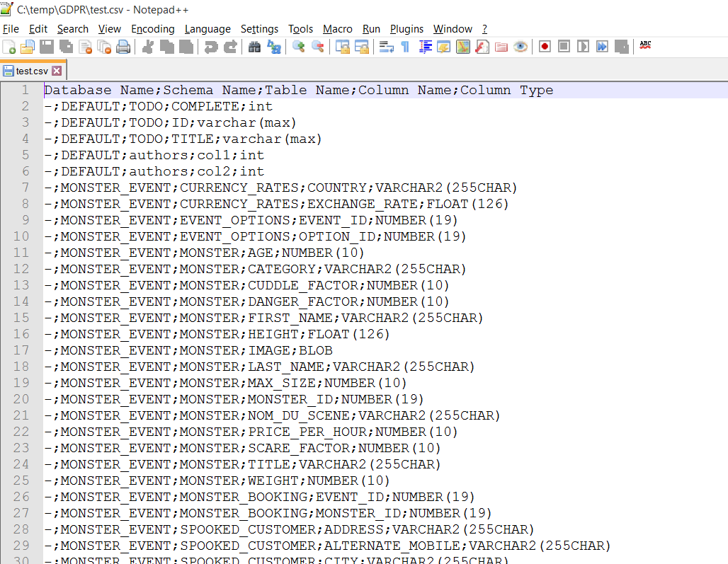The width and height of the screenshot is (728, 564).
Task: Open Find with the binoculars icon
Action: point(254,47)
